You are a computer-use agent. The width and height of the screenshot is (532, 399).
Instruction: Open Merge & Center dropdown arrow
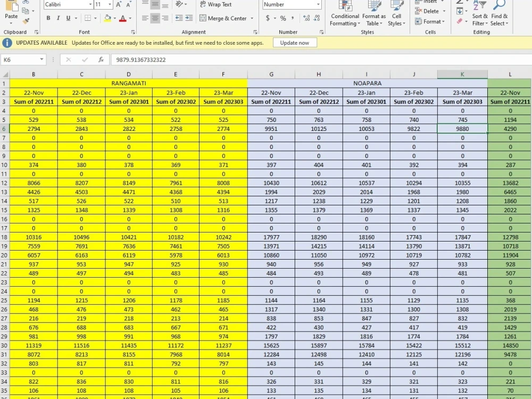252,18
